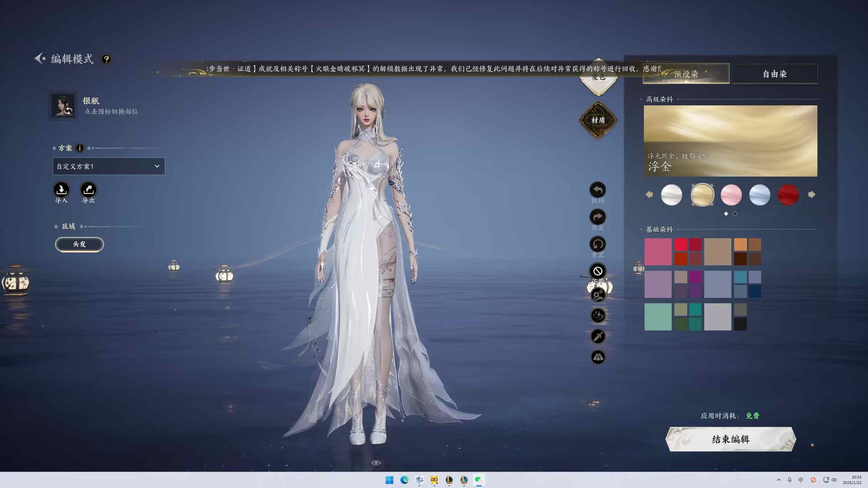Image resolution: width=868 pixels, height=488 pixels.
Task: Pick the large tan basic dye
Action: pyautogui.click(x=717, y=252)
